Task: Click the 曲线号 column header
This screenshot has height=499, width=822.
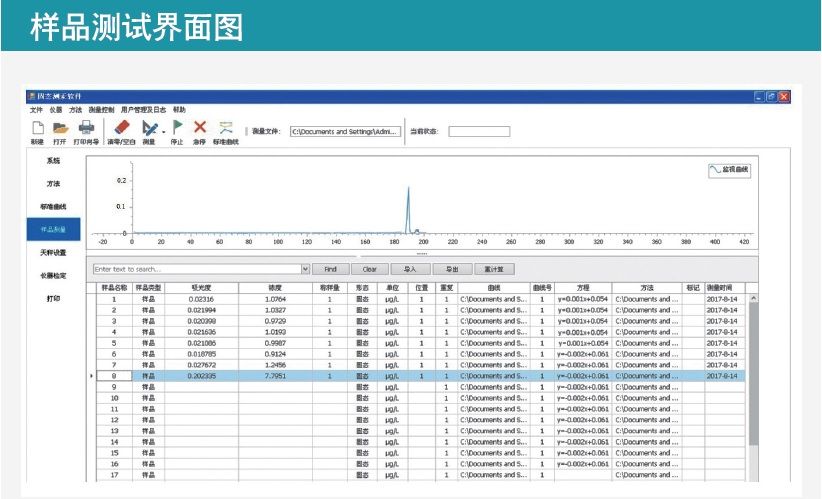Action: coord(542,288)
